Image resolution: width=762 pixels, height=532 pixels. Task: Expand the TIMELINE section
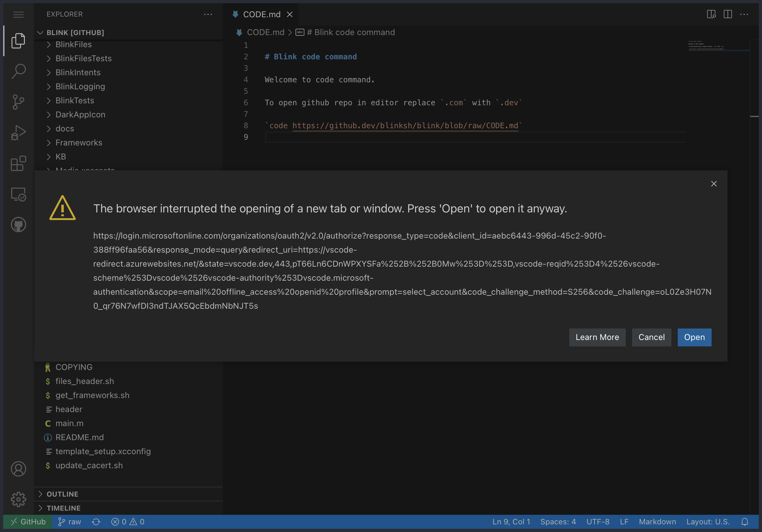(63, 508)
